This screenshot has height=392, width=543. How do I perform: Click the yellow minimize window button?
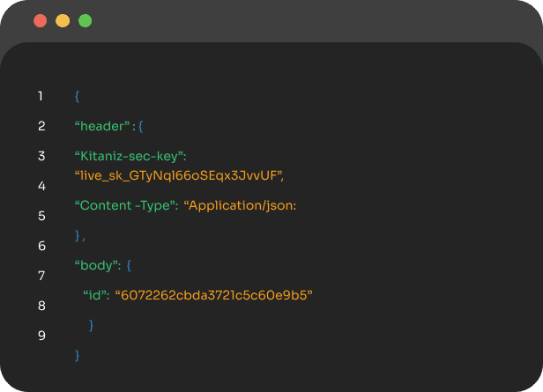tap(62, 20)
